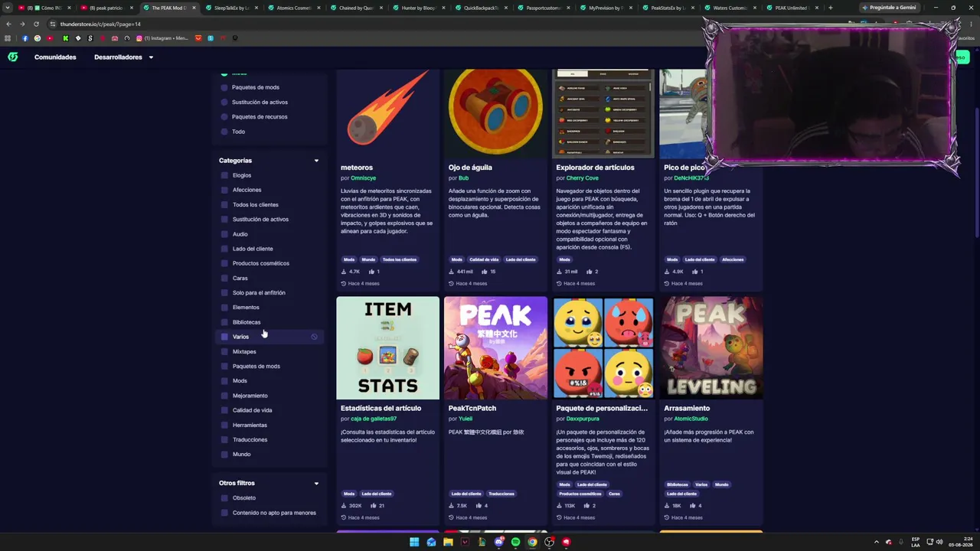Collapse the Otros filtros section
The image size is (980, 551).
(x=316, y=483)
